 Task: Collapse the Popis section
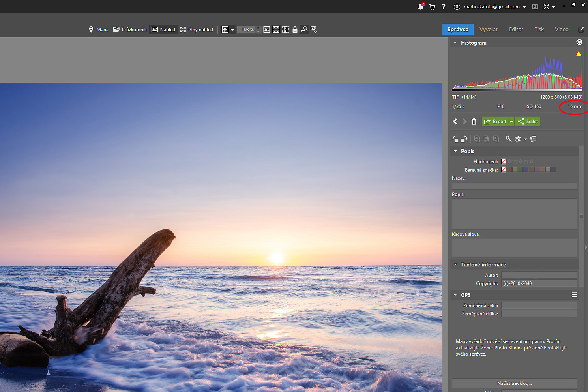455,151
